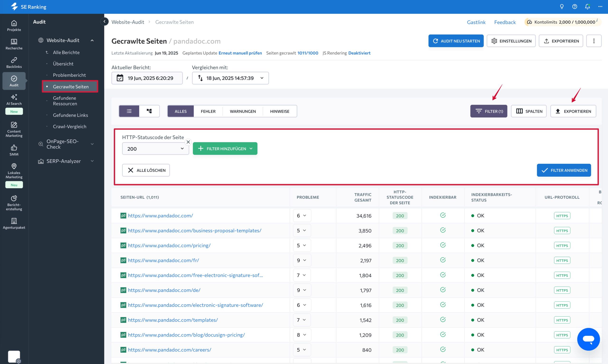Open Agenturpaket section

pyautogui.click(x=14, y=224)
